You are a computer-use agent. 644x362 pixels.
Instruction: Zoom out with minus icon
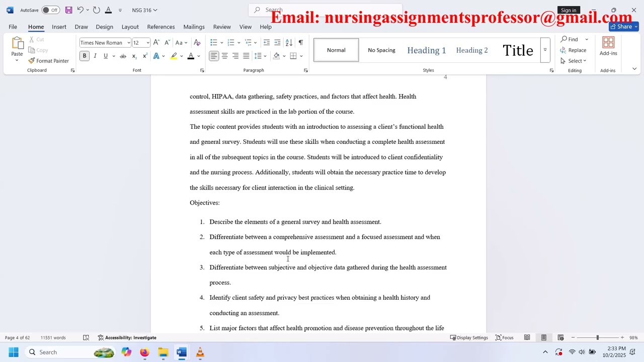click(573, 338)
